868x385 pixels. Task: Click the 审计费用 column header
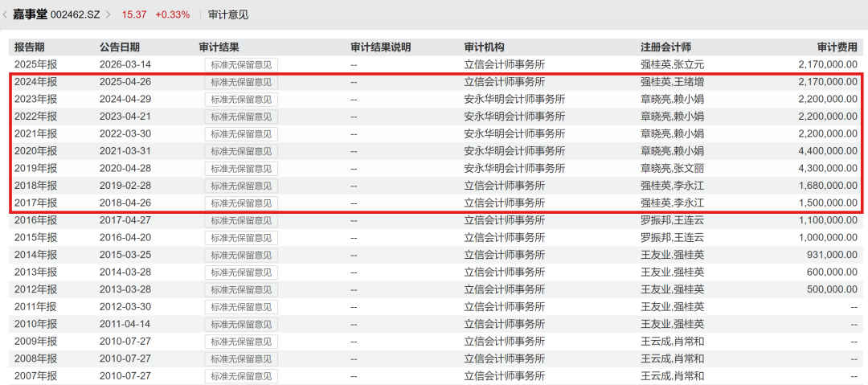pos(837,47)
